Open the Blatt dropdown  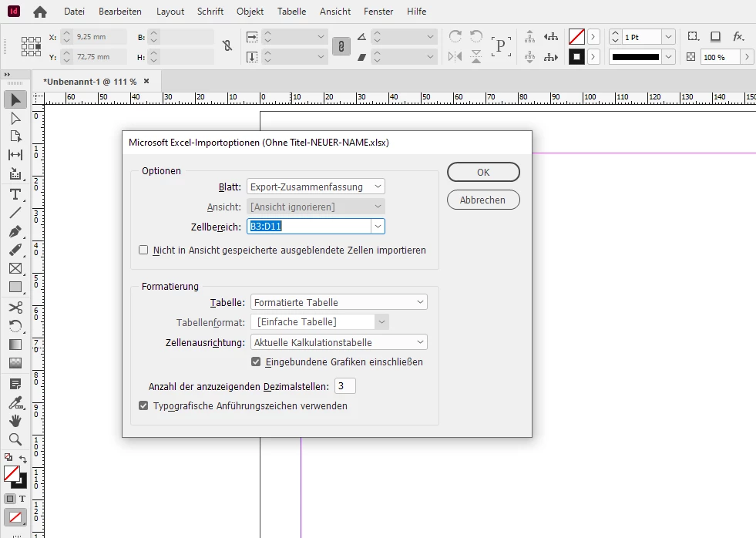click(316, 187)
